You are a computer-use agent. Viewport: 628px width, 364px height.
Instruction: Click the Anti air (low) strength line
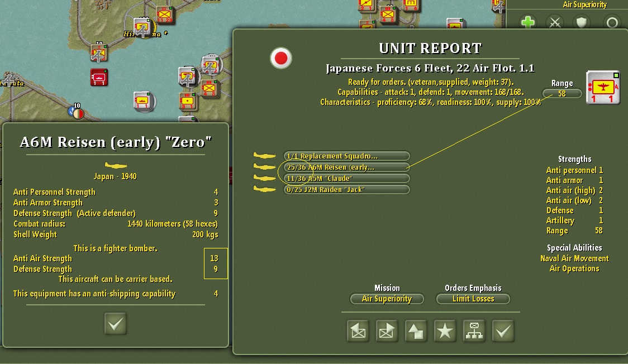point(574,200)
